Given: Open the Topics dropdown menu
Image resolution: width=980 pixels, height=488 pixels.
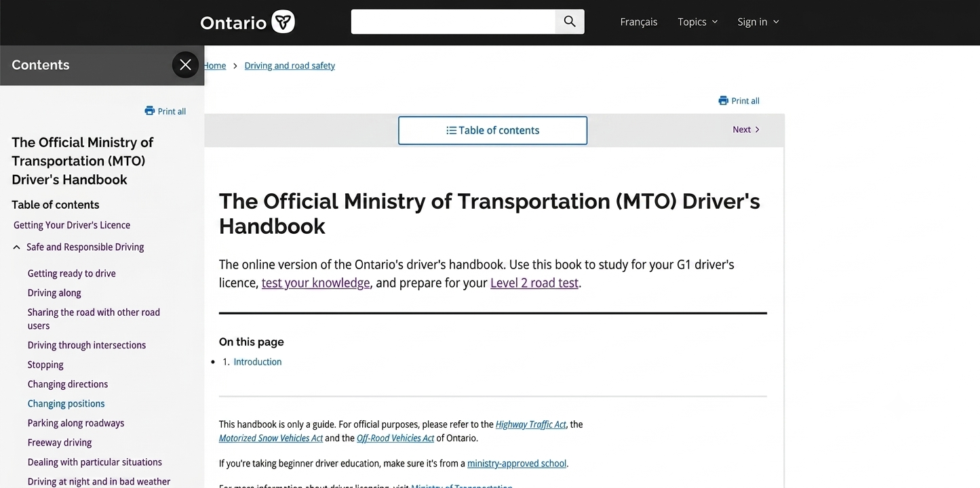Looking at the screenshot, I should tap(697, 22).
